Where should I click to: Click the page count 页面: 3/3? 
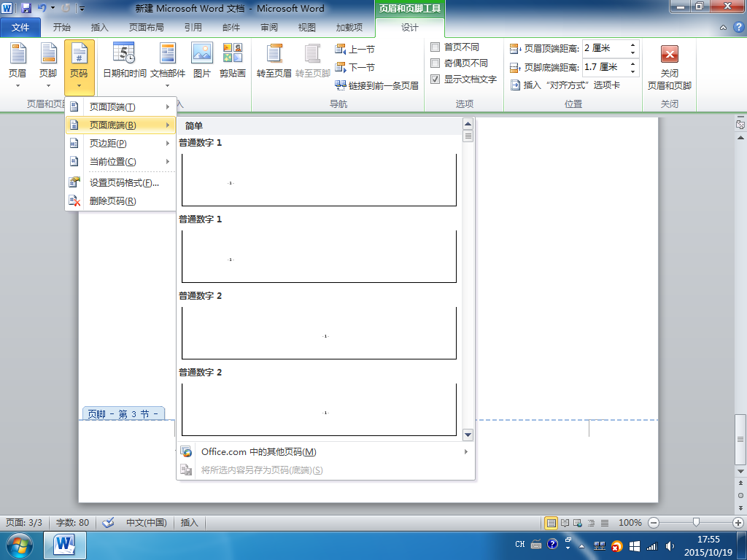24,522
